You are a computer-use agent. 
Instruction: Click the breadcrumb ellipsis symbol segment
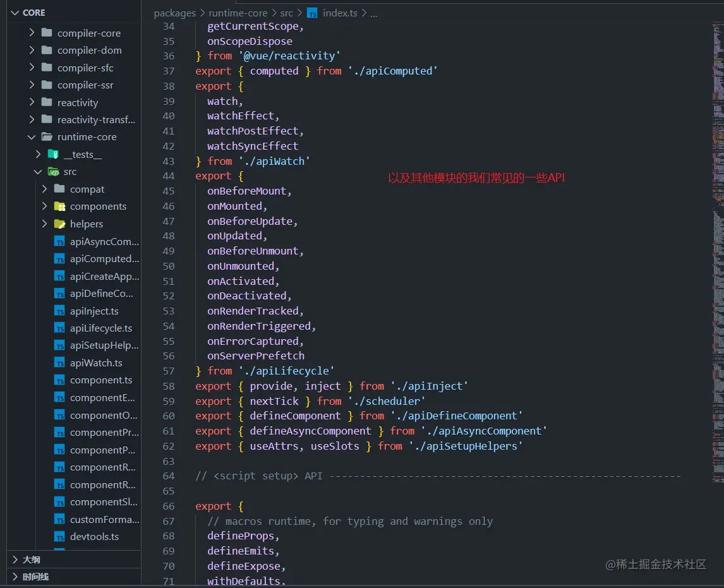[373, 14]
